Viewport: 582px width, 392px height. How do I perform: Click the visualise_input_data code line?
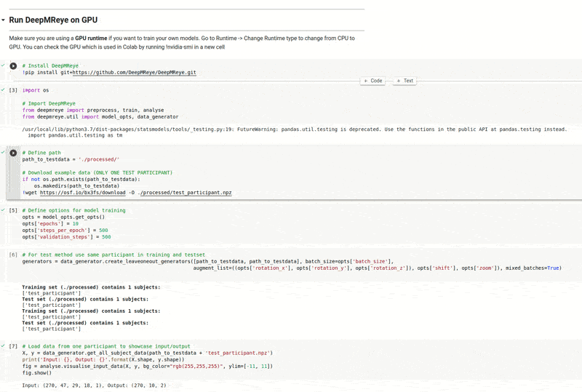pos(148,367)
